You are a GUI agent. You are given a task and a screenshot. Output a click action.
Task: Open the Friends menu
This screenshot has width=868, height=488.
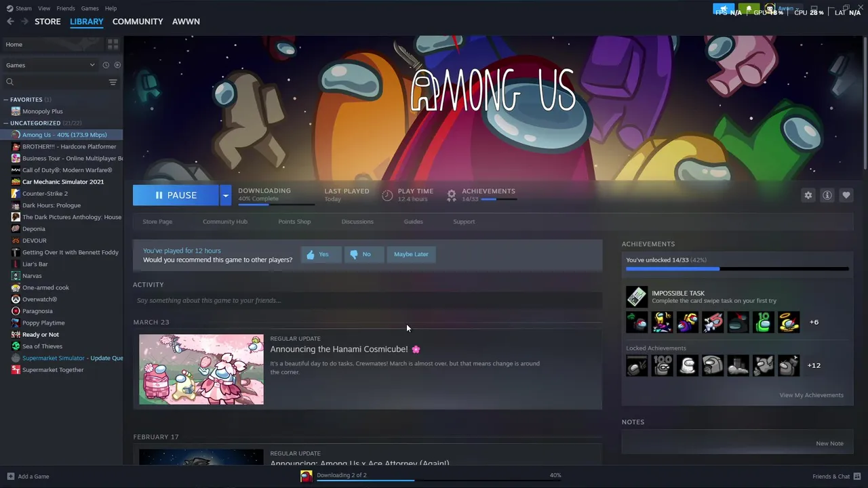coord(66,8)
